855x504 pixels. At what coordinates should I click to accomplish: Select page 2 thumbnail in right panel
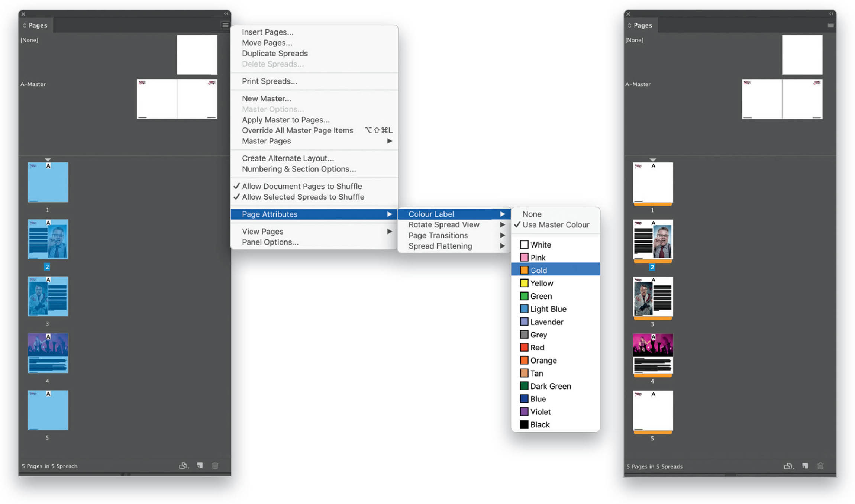click(653, 239)
